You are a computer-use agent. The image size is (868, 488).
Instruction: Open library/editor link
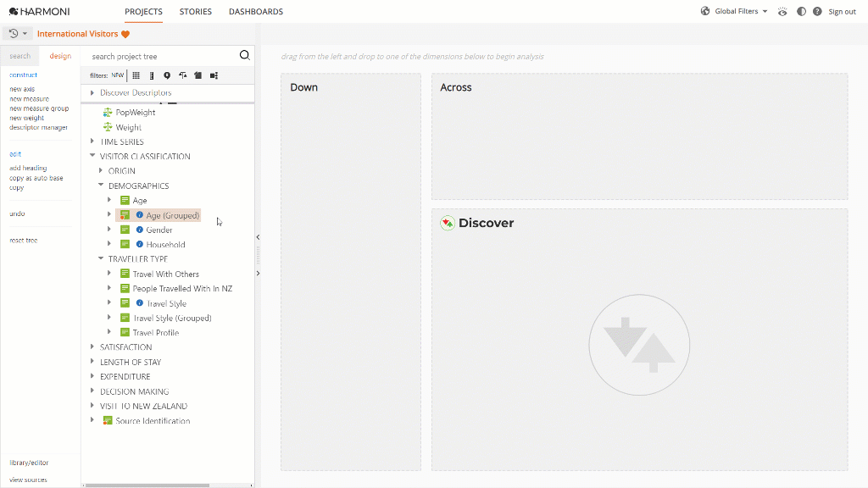pyautogui.click(x=29, y=463)
